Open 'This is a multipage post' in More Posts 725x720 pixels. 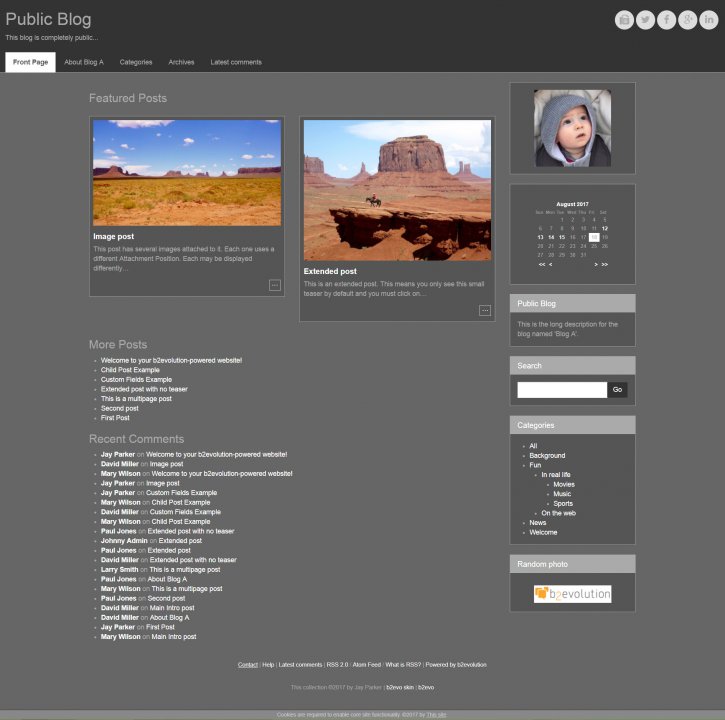coord(136,399)
